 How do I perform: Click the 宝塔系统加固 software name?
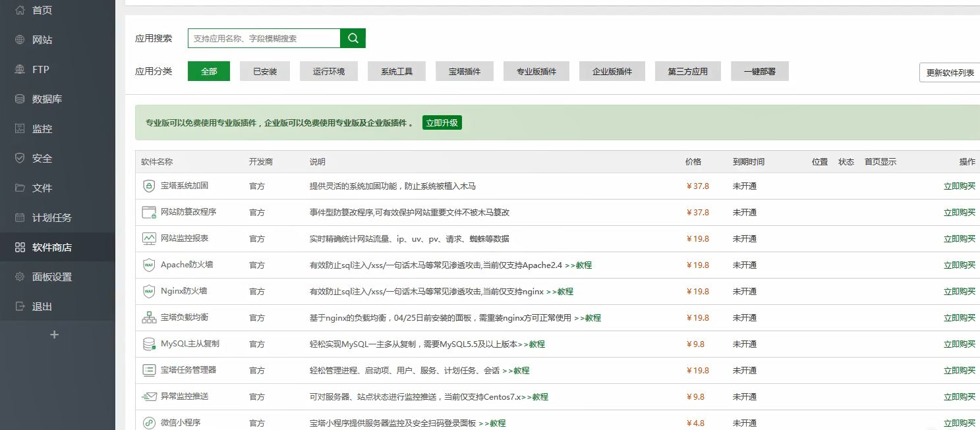pyautogui.click(x=185, y=186)
